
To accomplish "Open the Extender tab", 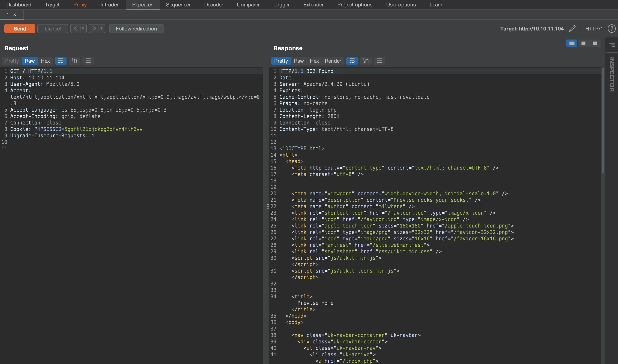I will coord(314,5).
